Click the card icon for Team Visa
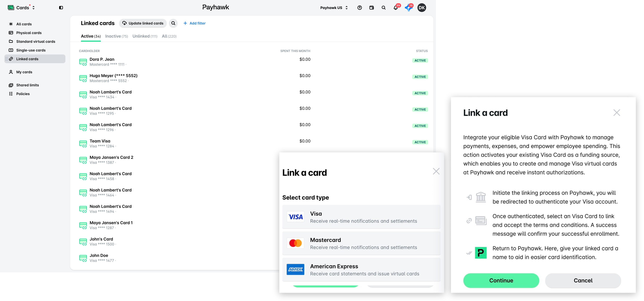 pyautogui.click(x=83, y=144)
